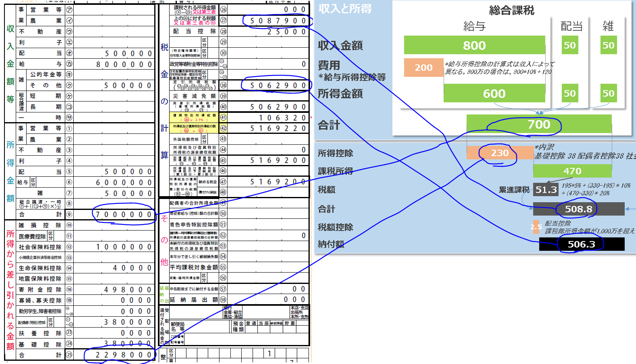This screenshot has width=636, height=364.
Task: Select the 税額控除 label
Action: 335,227
